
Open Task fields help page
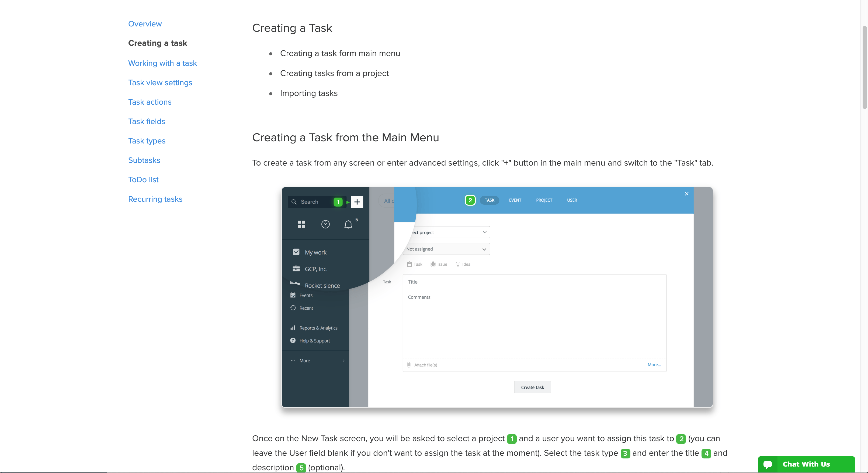(x=147, y=121)
